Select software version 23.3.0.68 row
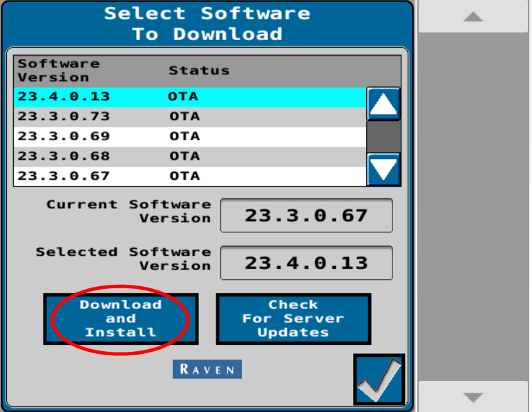The image size is (532, 412). click(190, 157)
